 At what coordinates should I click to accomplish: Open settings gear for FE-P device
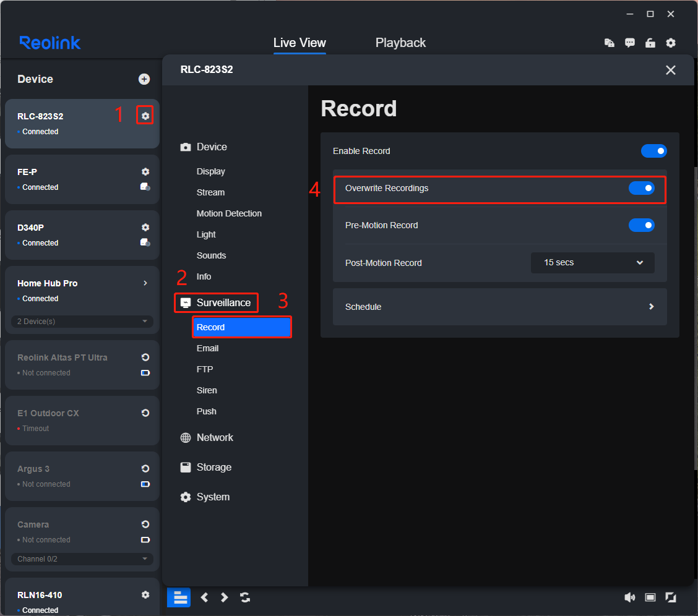145,172
